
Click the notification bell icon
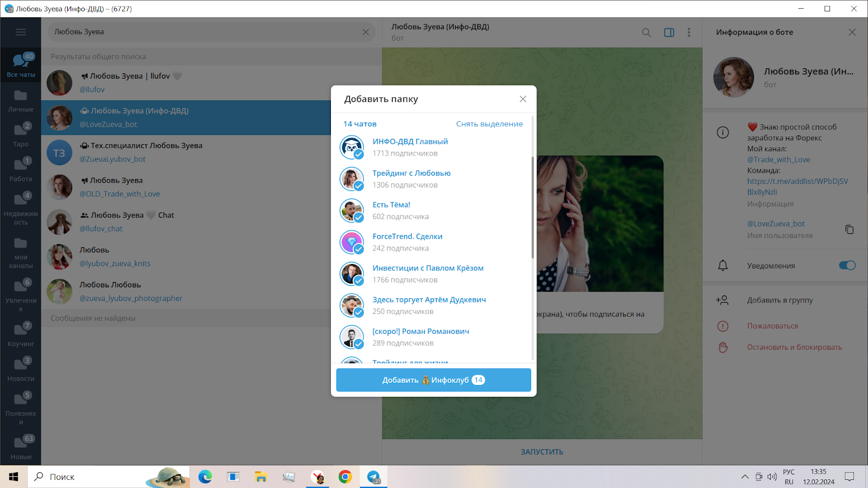723,265
